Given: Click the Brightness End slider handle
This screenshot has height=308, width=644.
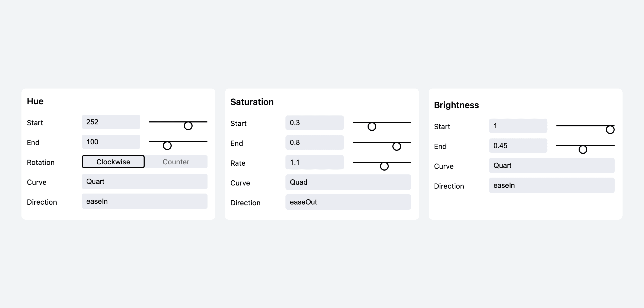Looking at the screenshot, I should point(583,149).
